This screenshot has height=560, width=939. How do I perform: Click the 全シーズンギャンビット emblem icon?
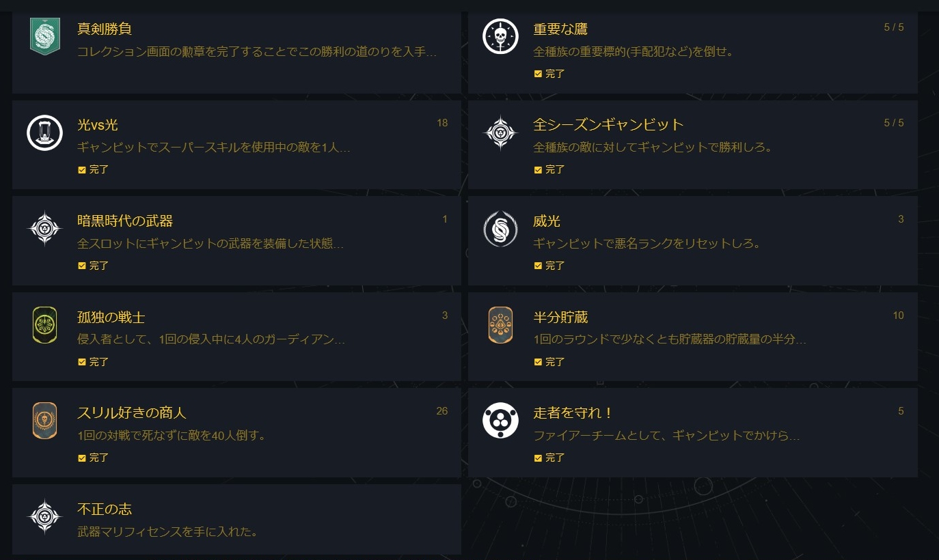tap(500, 132)
